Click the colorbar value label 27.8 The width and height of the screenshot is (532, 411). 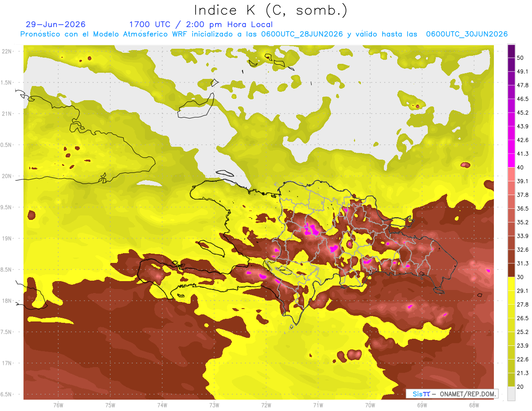click(523, 305)
